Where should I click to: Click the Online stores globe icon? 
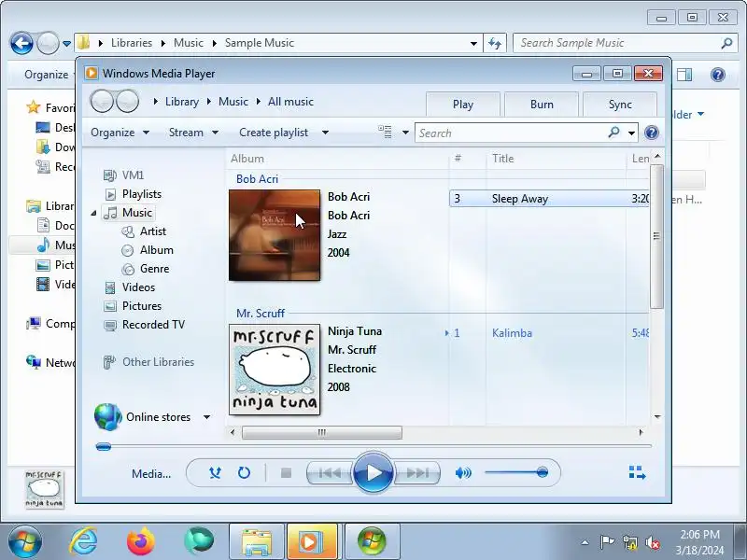point(107,416)
